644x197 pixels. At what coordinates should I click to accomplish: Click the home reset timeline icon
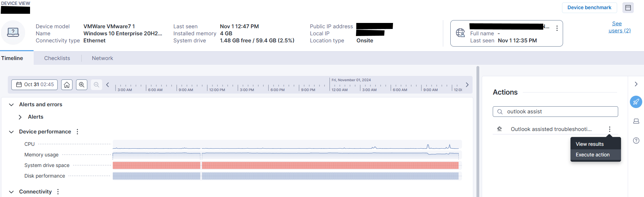(x=67, y=85)
